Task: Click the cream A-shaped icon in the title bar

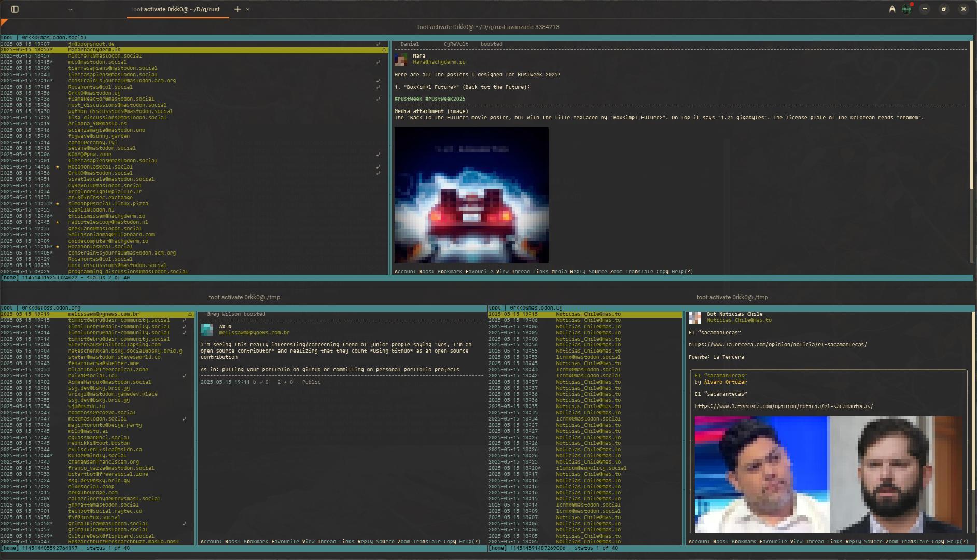Action: click(x=892, y=9)
